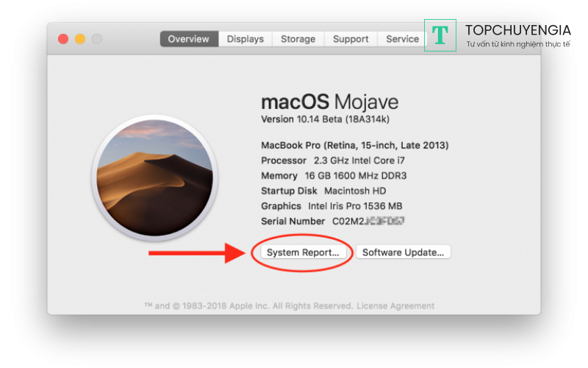Switch to the Overview tab
The image size is (588, 368).
pos(189,39)
